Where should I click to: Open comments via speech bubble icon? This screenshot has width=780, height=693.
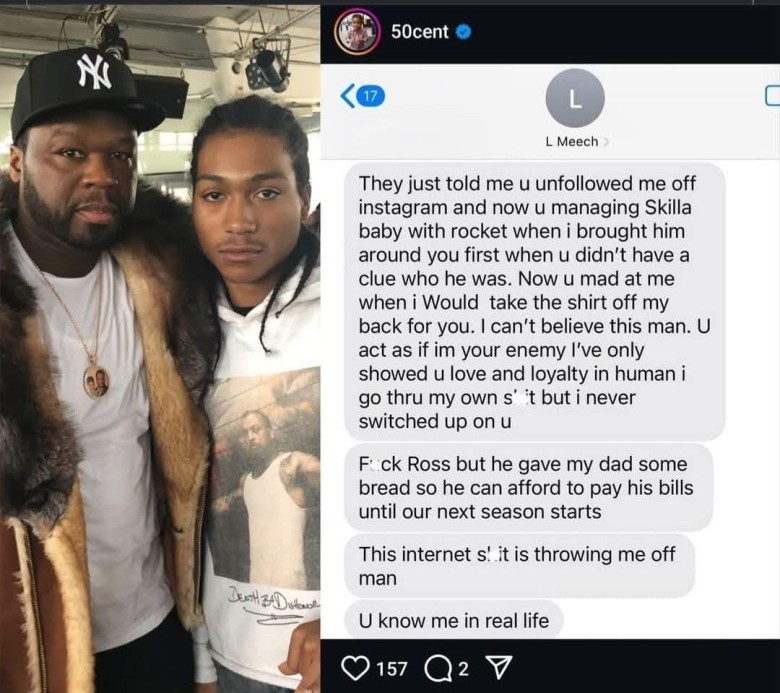[x=437, y=669]
